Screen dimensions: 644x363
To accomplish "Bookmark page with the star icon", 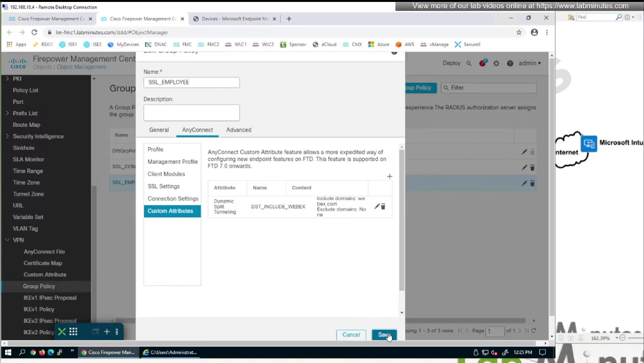I will pyautogui.click(x=519, y=32).
